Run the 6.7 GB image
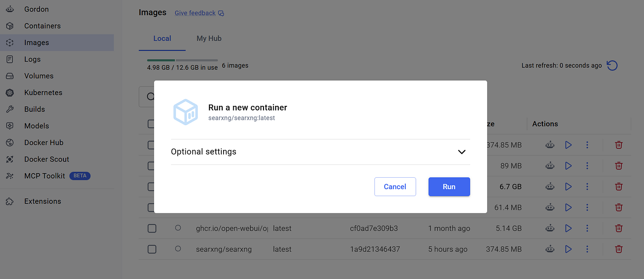The width and height of the screenshot is (644, 279). 568,186
